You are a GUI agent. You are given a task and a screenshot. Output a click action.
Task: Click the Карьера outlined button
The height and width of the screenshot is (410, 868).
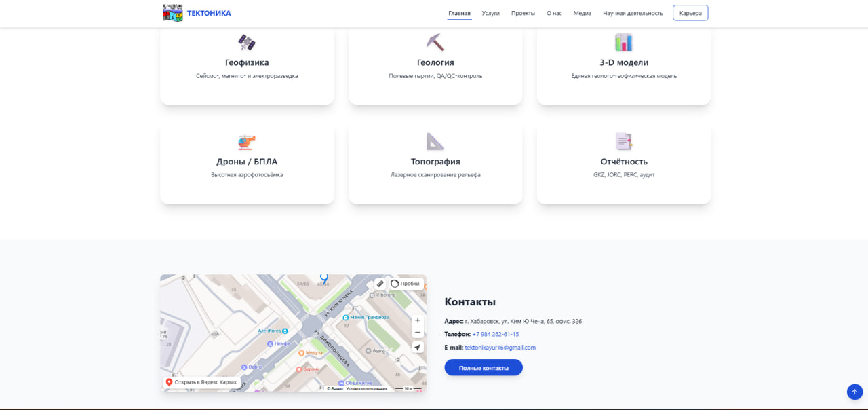tap(690, 13)
